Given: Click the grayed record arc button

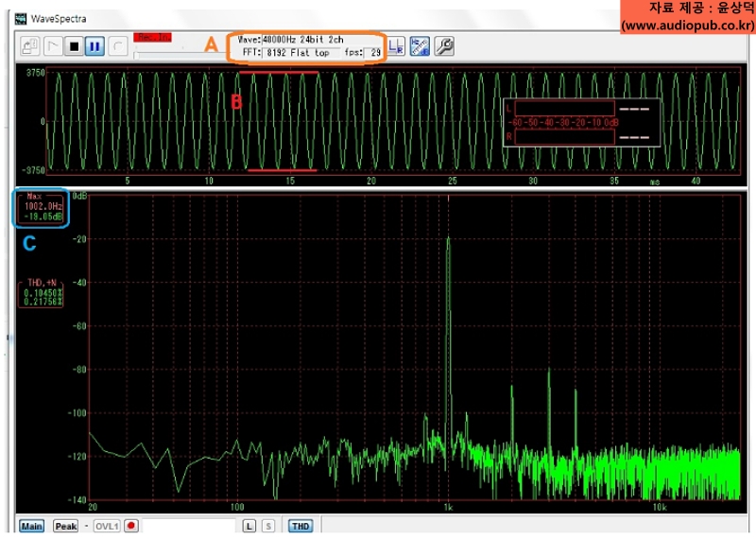Looking at the screenshot, I should coord(117,46).
